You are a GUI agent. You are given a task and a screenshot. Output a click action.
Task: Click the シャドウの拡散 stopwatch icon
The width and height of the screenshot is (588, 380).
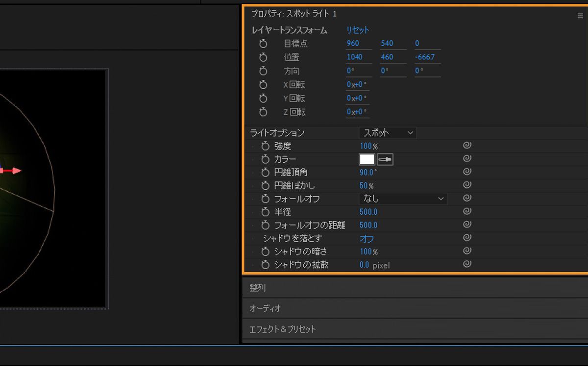coord(265,265)
